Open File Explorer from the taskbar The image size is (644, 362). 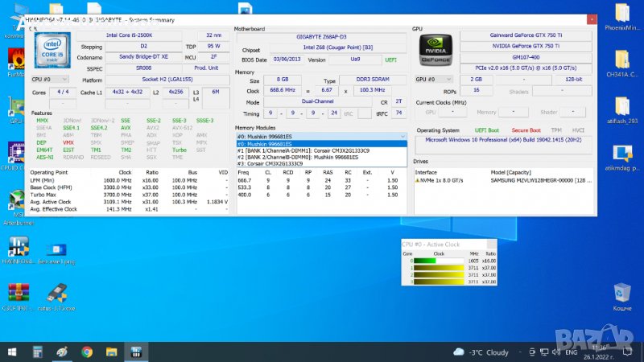(x=112, y=352)
